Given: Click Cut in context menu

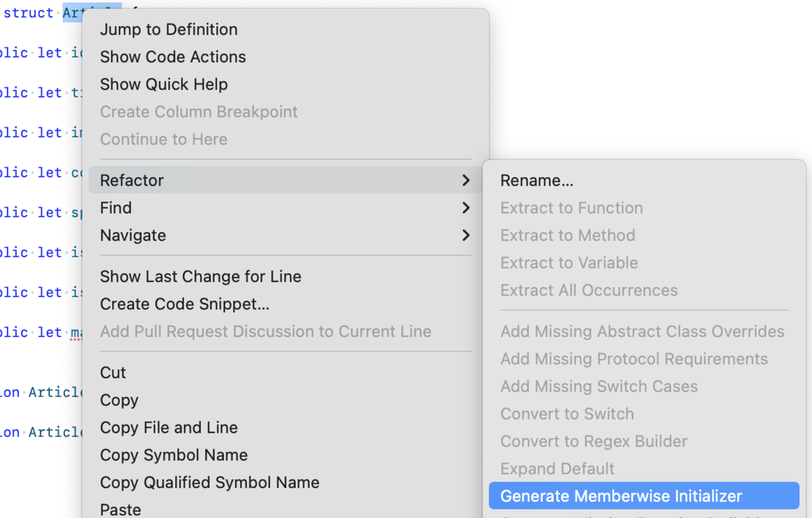Looking at the screenshot, I should (113, 372).
